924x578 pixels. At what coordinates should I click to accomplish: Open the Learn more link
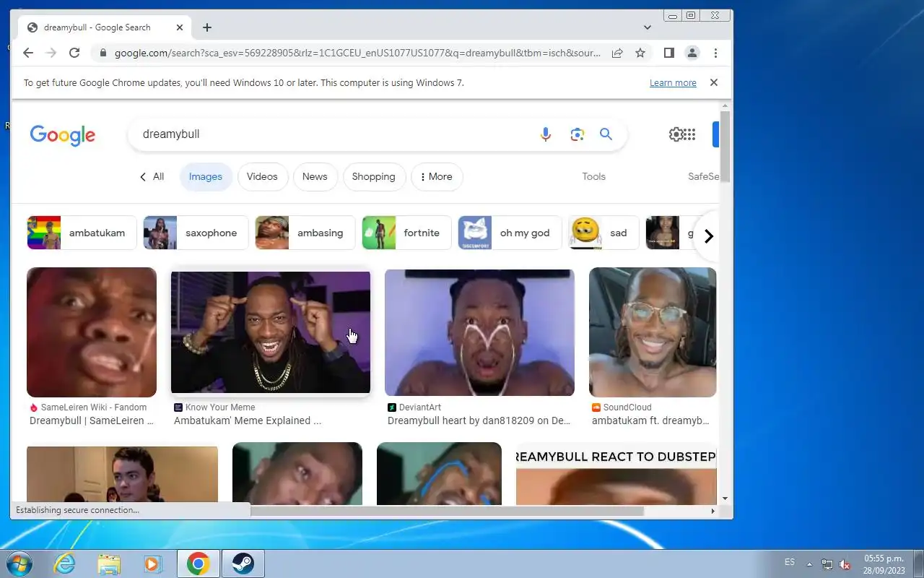tap(673, 82)
